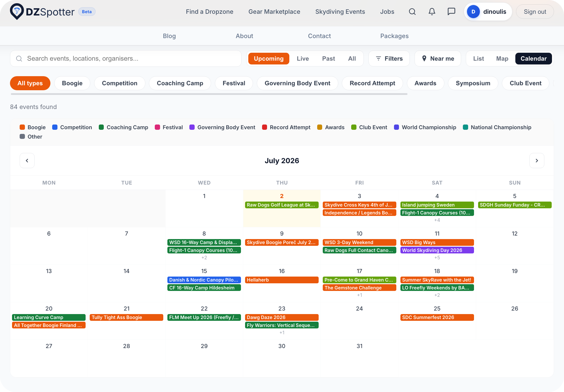Expand +1 more events on July 17
The image size is (564, 392).
coord(359,295)
